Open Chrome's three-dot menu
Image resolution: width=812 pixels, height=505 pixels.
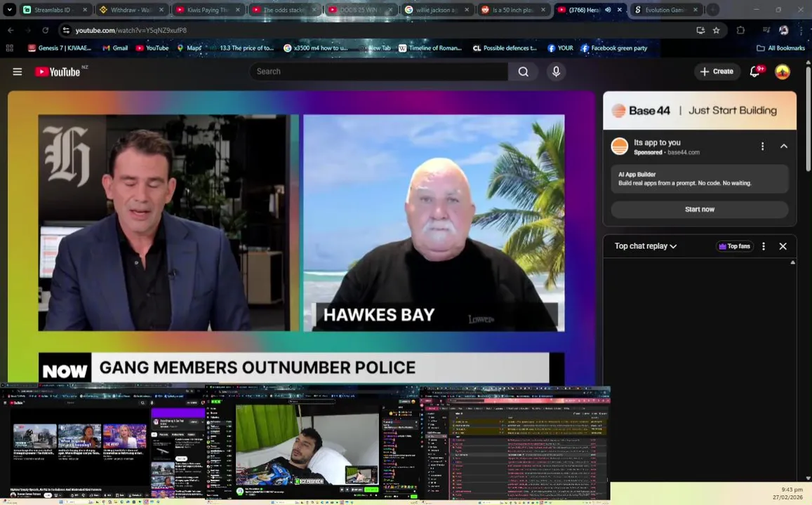coord(801,30)
